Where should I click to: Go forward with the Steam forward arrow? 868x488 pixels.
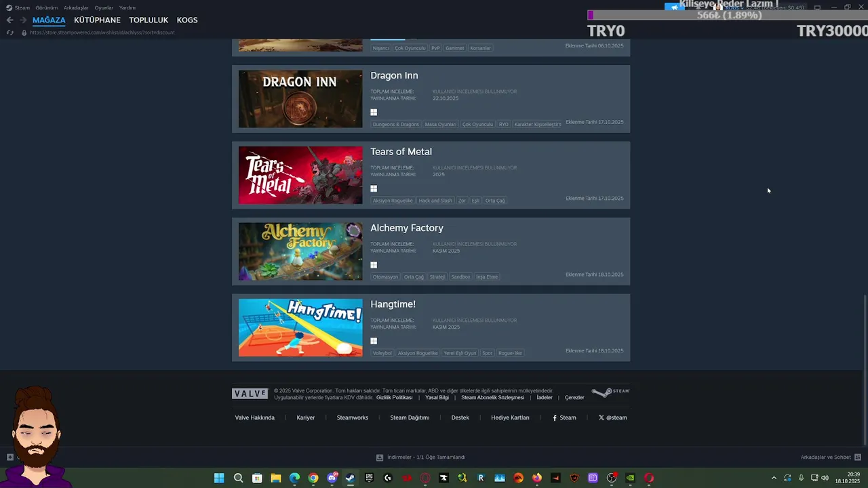tap(23, 20)
